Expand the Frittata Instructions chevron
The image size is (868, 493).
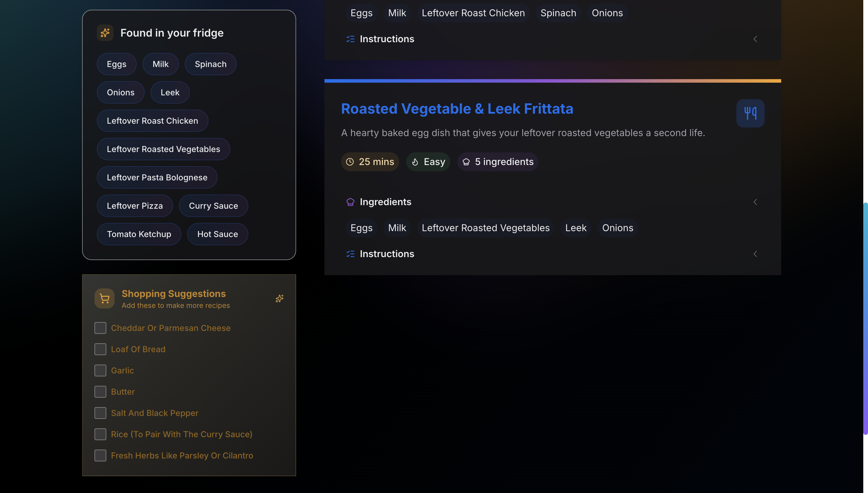755,254
